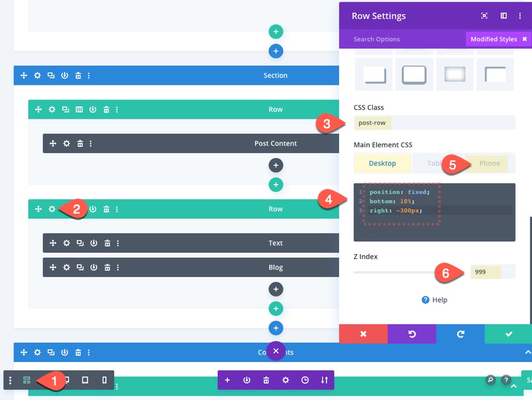Image resolution: width=532 pixels, height=400 pixels.
Task: Delete the second Row with trash icon
Action: 106,209
